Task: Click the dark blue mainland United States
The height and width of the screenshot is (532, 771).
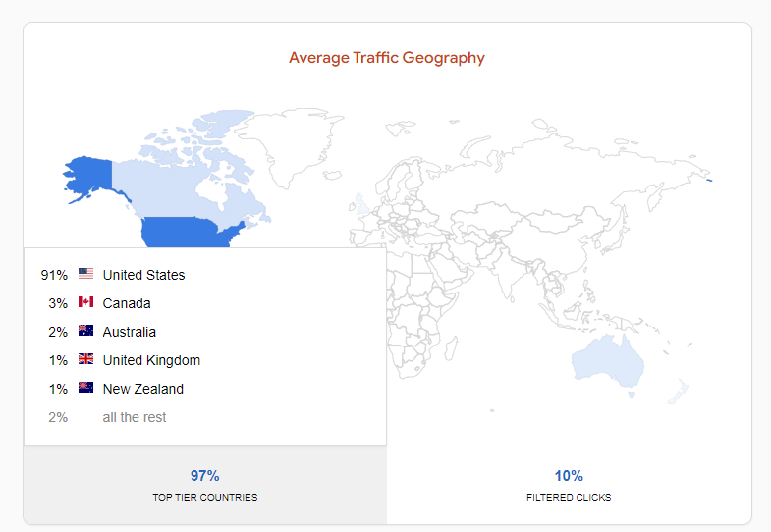Action: pos(190,233)
